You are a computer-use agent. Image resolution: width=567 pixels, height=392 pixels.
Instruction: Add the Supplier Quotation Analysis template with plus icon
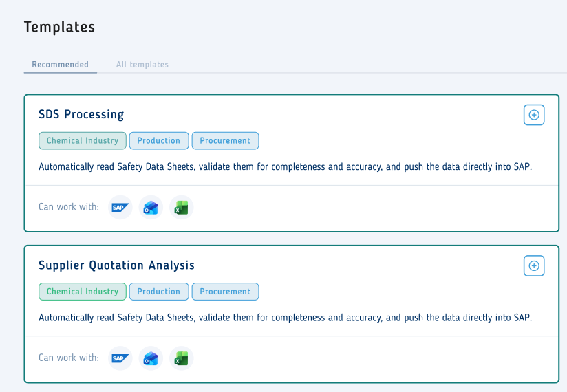click(x=534, y=266)
